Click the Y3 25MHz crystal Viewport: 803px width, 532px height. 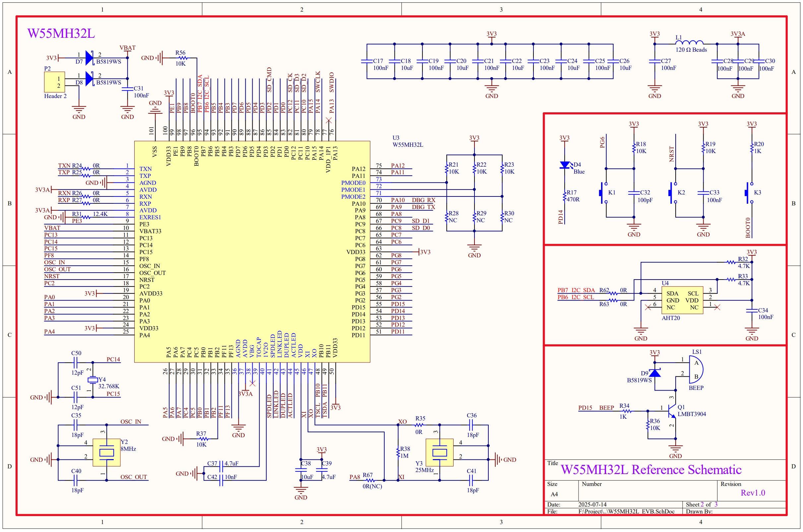(x=439, y=452)
